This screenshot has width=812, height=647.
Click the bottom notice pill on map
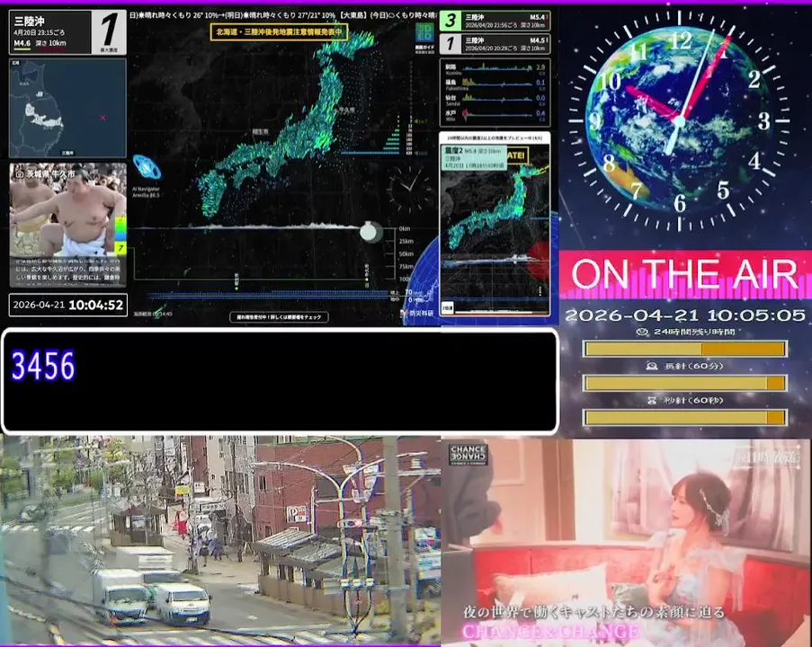tap(279, 317)
